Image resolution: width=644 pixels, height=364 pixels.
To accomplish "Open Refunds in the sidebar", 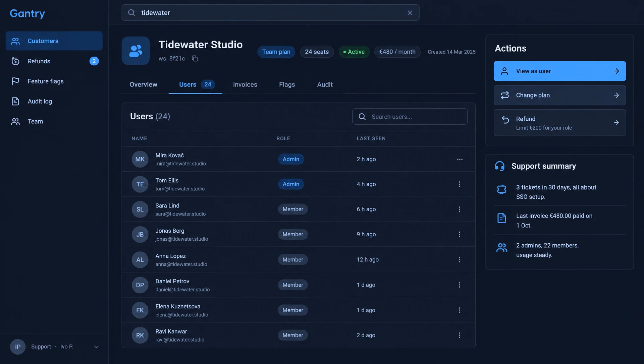I will point(54,61).
